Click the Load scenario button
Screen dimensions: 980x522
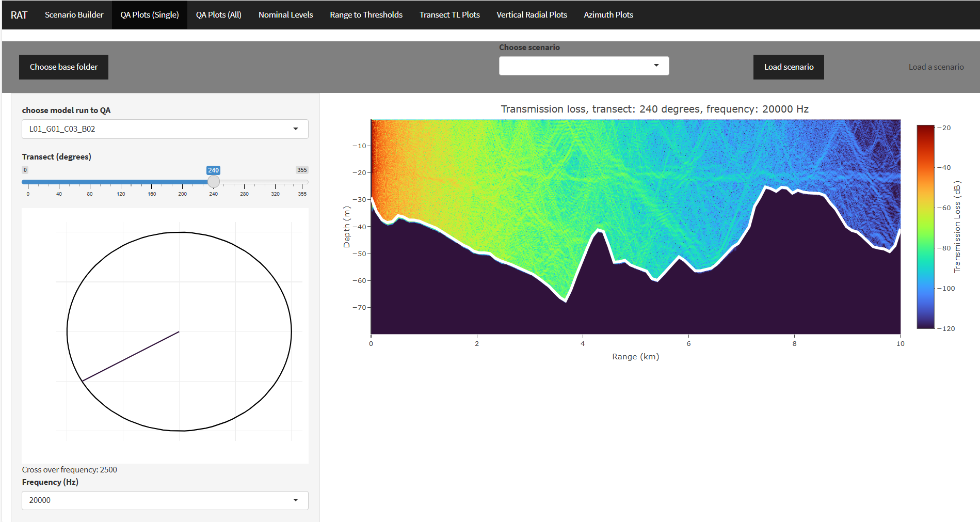(x=789, y=67)
